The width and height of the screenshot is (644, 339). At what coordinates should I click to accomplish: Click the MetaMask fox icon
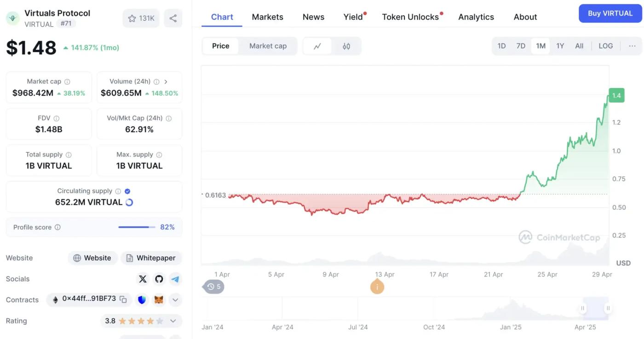158,300
